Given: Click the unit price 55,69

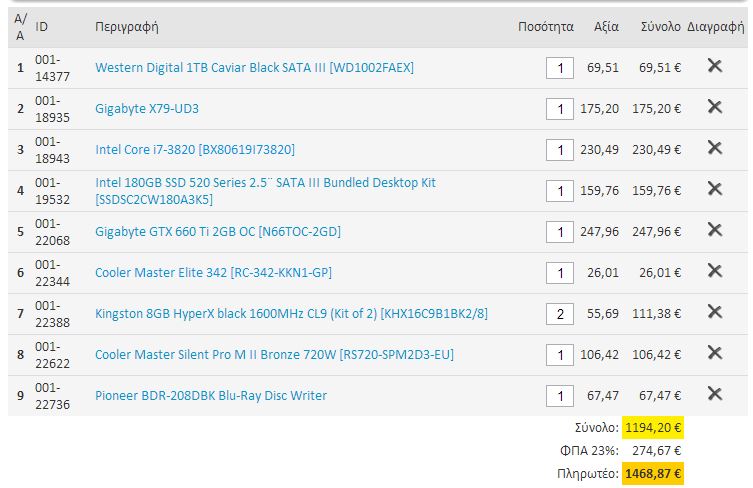Looking at the screenshot, I should coord(603,314).
